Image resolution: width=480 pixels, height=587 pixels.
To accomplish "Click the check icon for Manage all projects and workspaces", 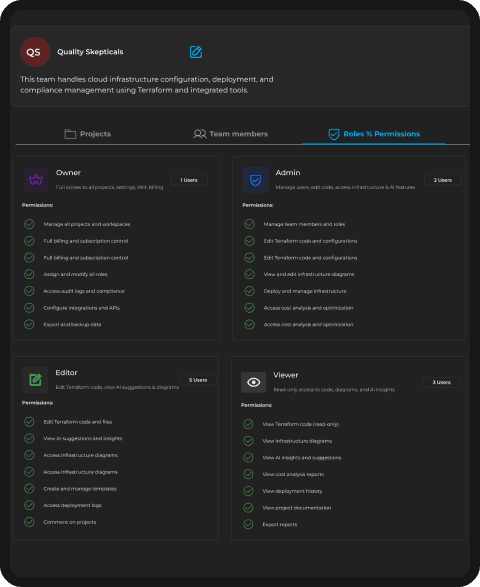I will point(29,224).
